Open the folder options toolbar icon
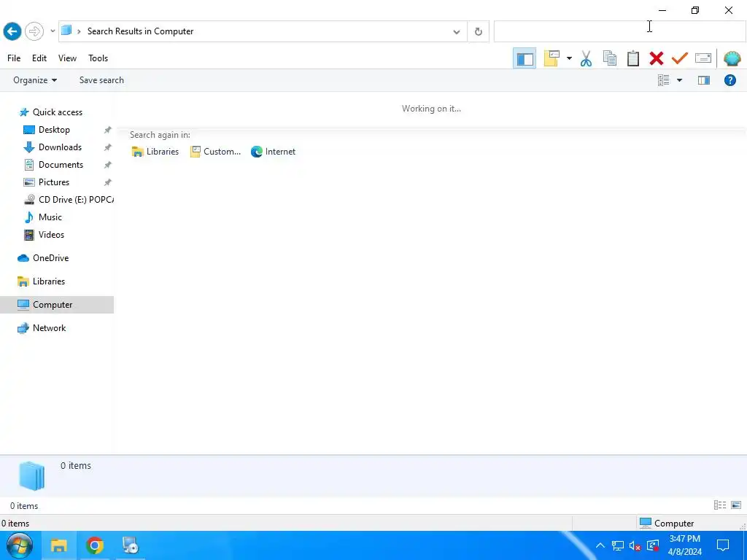Screen dimensions: 747x560 click(x=551, y=58)
